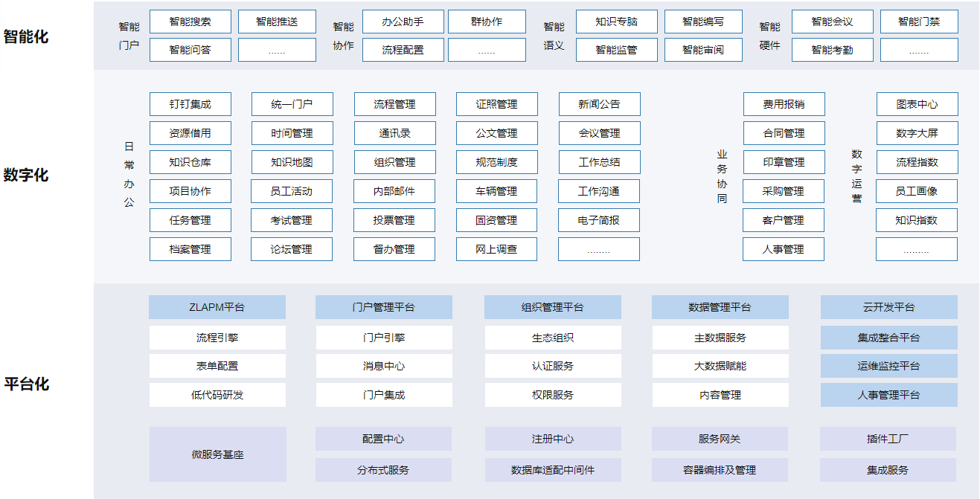Open 数字大屏 in 数字运营

[x=916, y=133]
